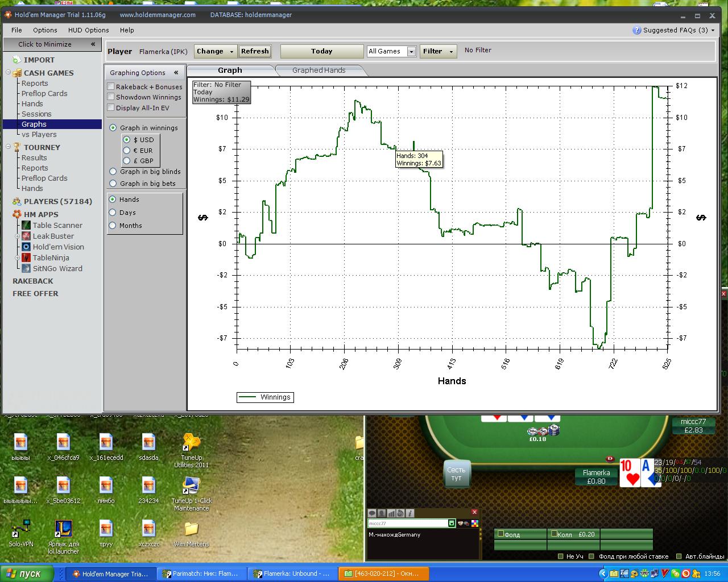Viewport: 728px width, 582px height.
Task: Switch to the Graphed Hands tab
Action: 318,70
